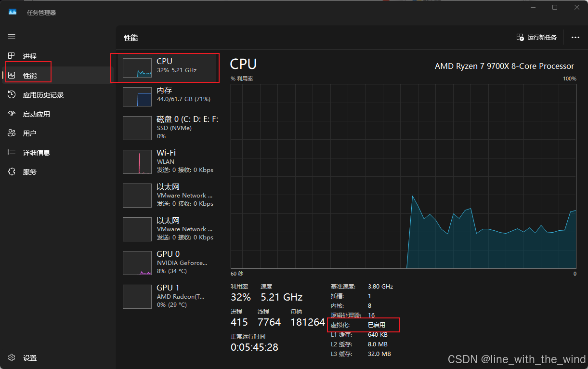Select the GPU 0 NVIDIA GeForce entry
The height and width of the screenshot is (369, 588).
coord(169,263)
